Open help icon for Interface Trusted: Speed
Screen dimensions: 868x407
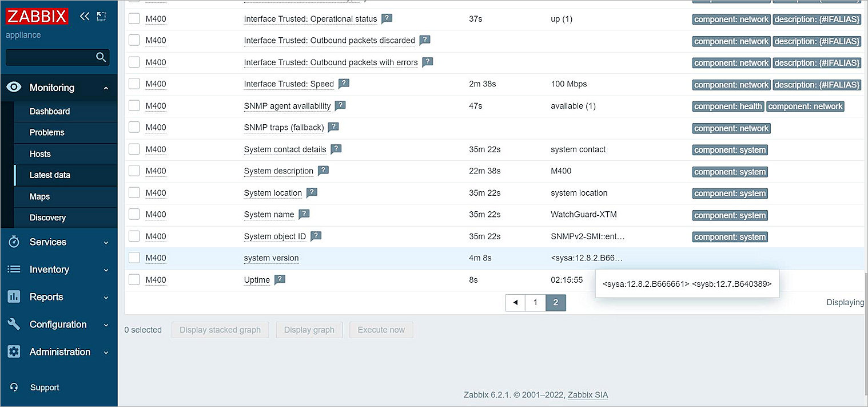tap(344, 84)
